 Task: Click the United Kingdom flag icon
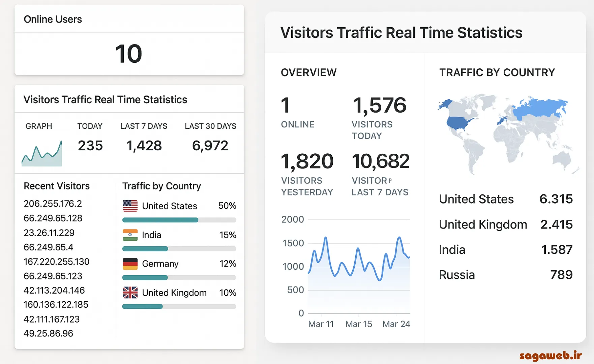(x=130, y=293)
